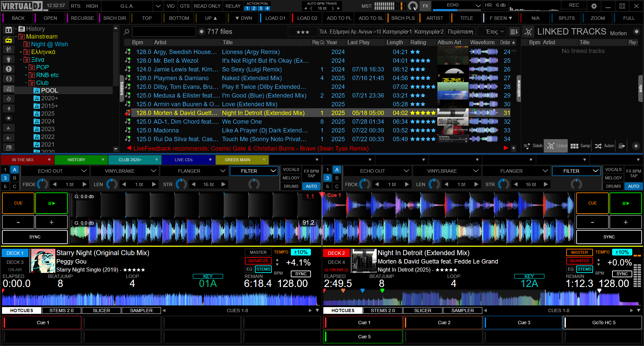Open the settings gear

(594, 6)
